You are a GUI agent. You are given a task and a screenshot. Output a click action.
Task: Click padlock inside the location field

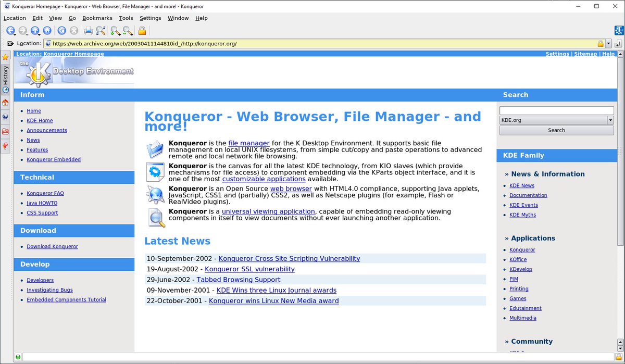pyautogui.click(x=600, y=44)
